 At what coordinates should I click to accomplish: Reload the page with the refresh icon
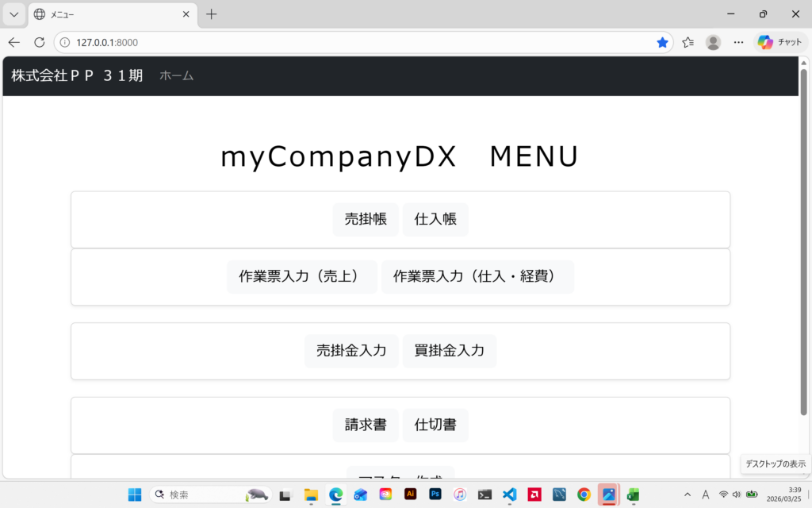(x=40, y=42)
